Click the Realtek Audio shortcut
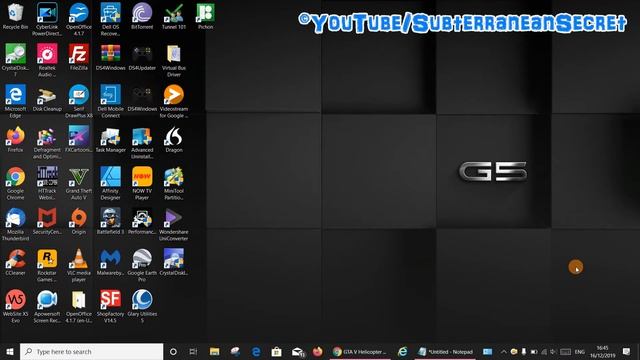This screenshot has width=640, height=360. click(47, 60)
